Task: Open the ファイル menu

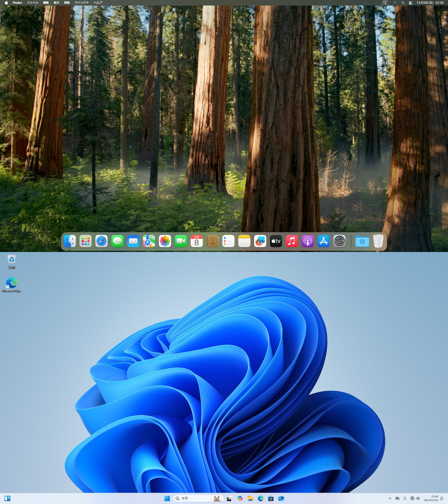Action: coord(32,3)
